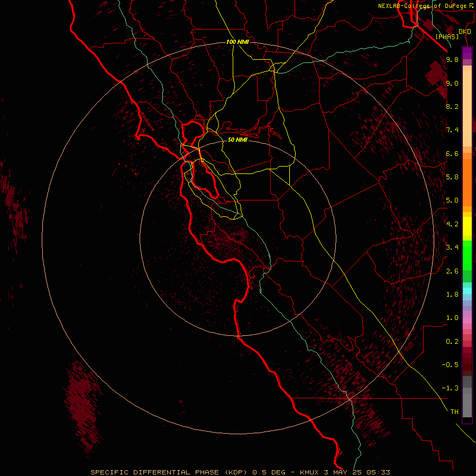Viewport: 476px width, 476px height.
Task: Click the "100 NMI" range ring label
Action: [237, 42]
